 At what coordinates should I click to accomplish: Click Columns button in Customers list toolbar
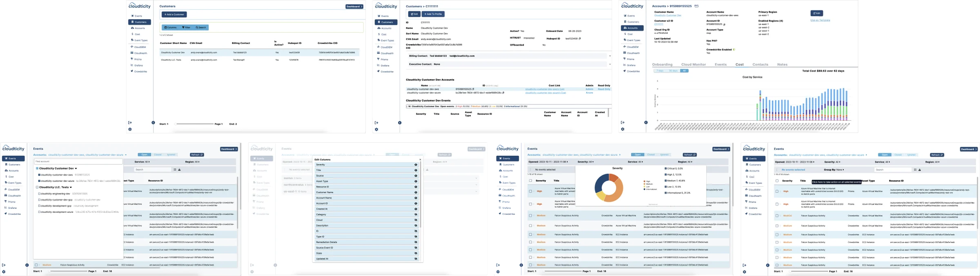171,27
